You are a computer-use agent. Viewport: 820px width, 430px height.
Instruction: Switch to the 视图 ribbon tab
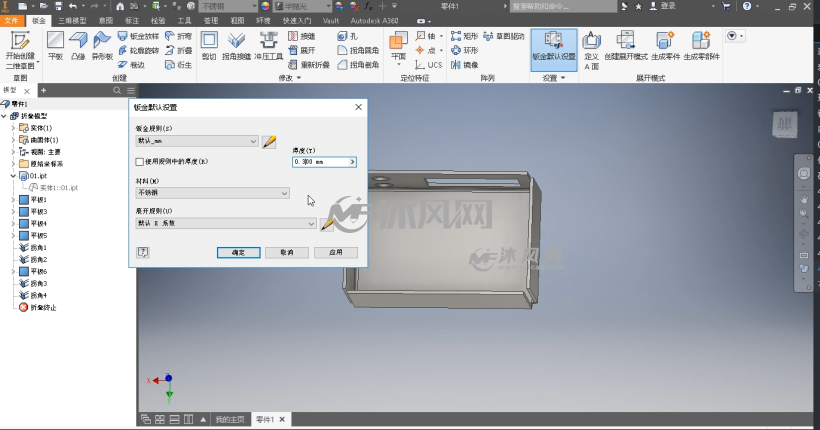coord(237,20)
